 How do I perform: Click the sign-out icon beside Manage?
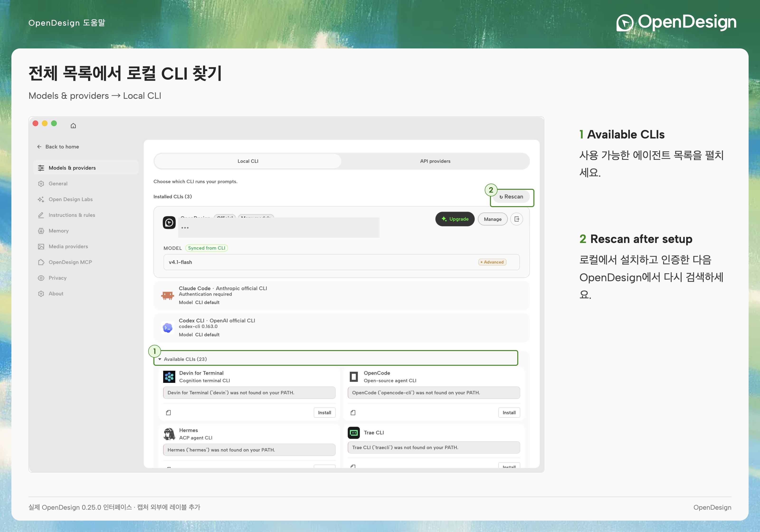[517, 219]
